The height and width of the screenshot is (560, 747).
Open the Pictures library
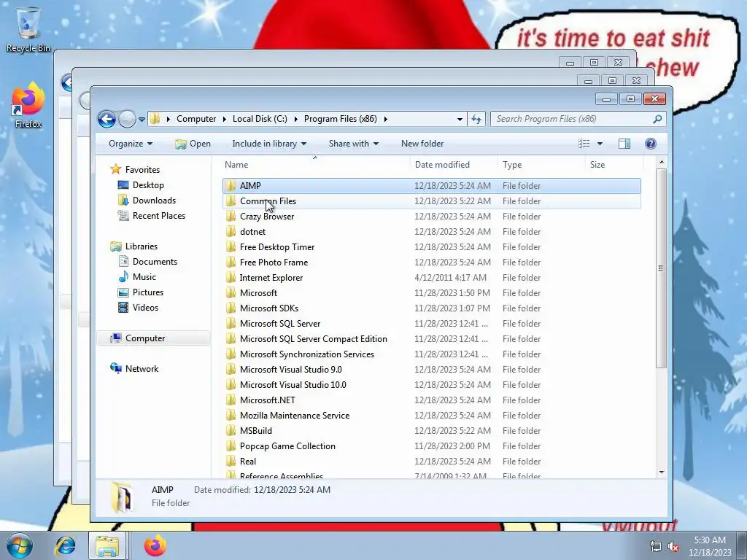click(147, 292)
